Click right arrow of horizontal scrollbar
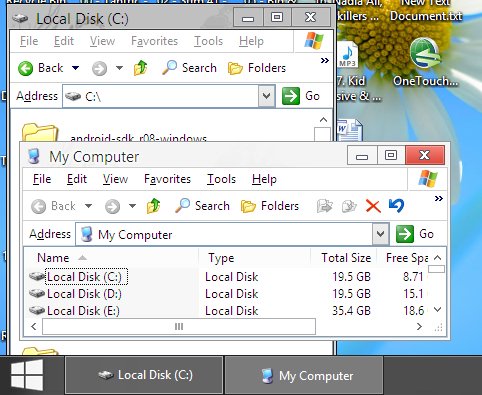The image size is (482, 395). coord(419,327)
